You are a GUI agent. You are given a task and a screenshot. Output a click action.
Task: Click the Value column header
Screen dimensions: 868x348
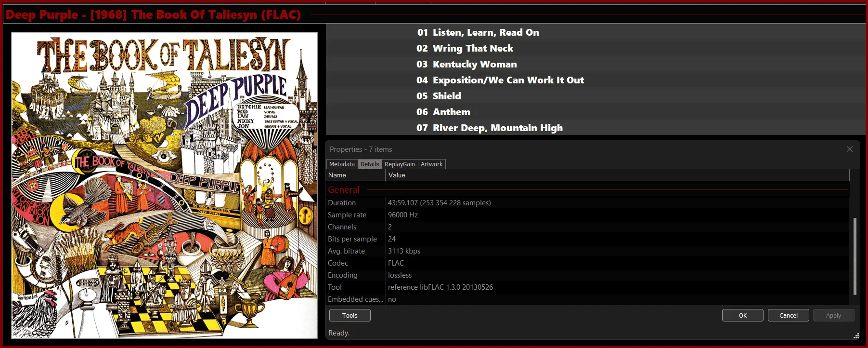point(617,175)
